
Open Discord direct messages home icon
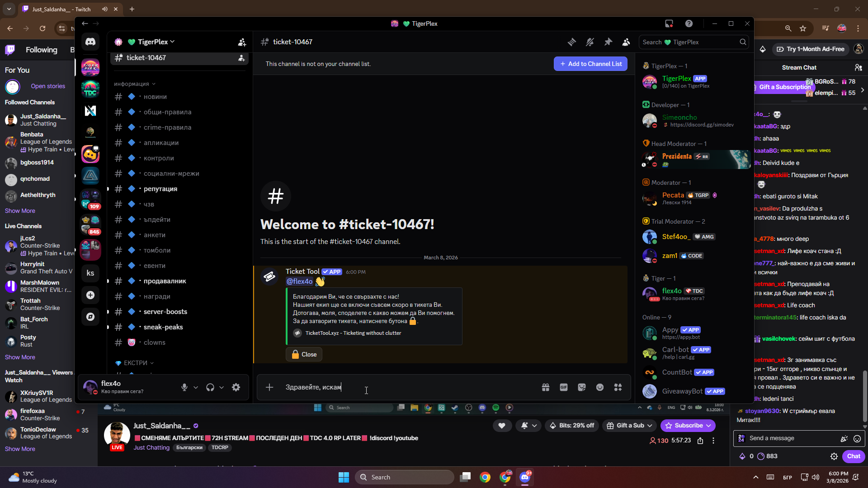click(x=90, y=42)
